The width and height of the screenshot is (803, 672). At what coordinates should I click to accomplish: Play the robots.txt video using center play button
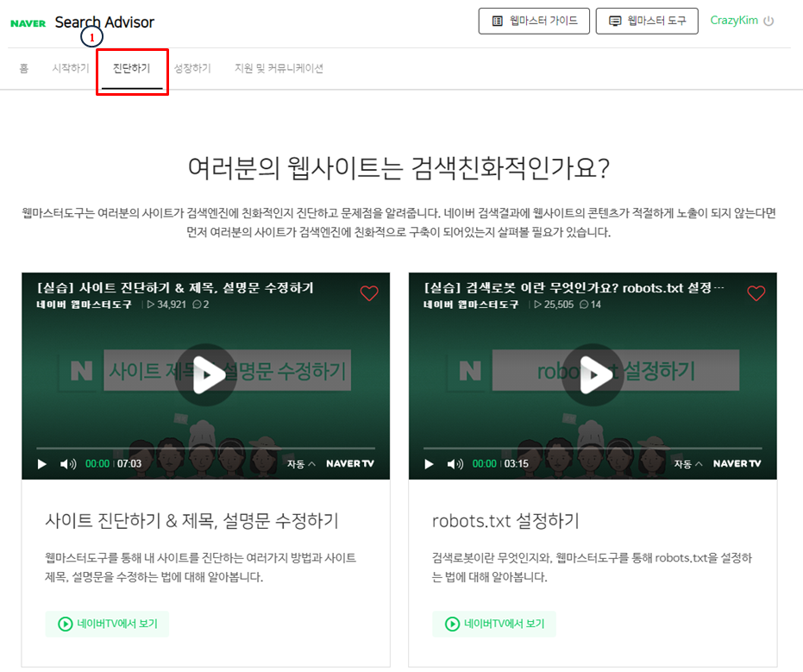(x=593, y=374)
